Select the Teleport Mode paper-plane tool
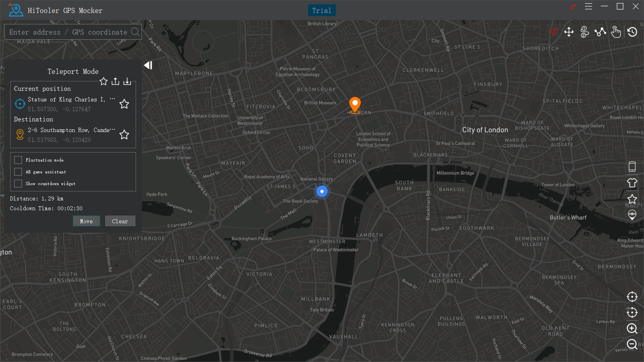 coord(553,32)
